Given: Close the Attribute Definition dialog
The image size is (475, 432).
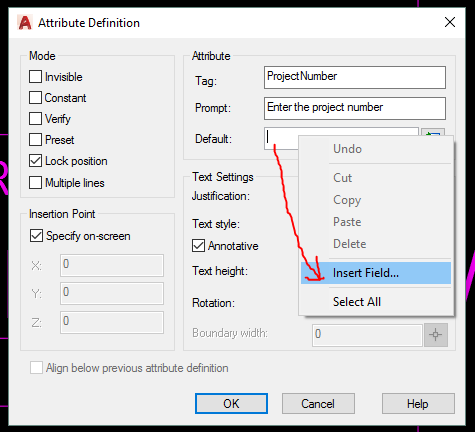Looking at the screenshot, I should coord(450,22).
